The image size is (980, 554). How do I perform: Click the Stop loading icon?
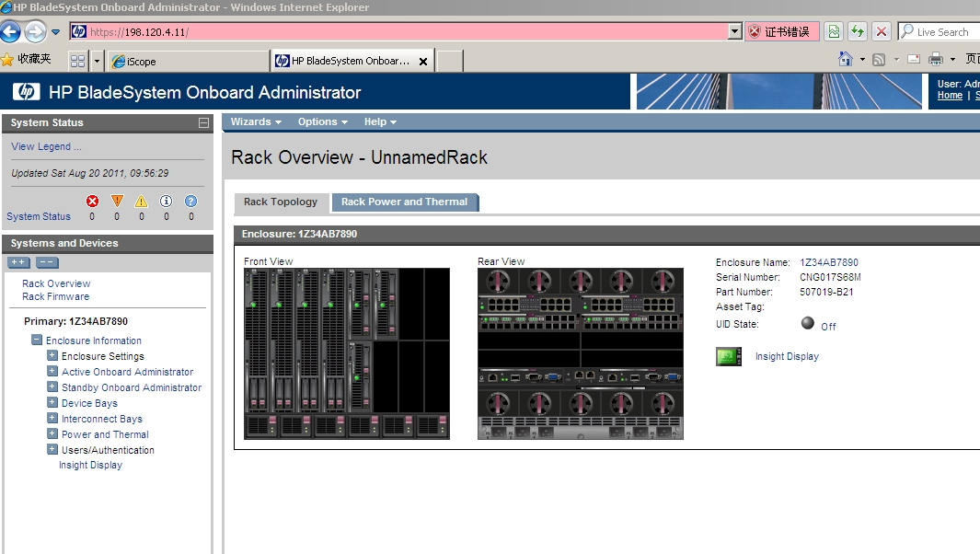pos(882,32)
